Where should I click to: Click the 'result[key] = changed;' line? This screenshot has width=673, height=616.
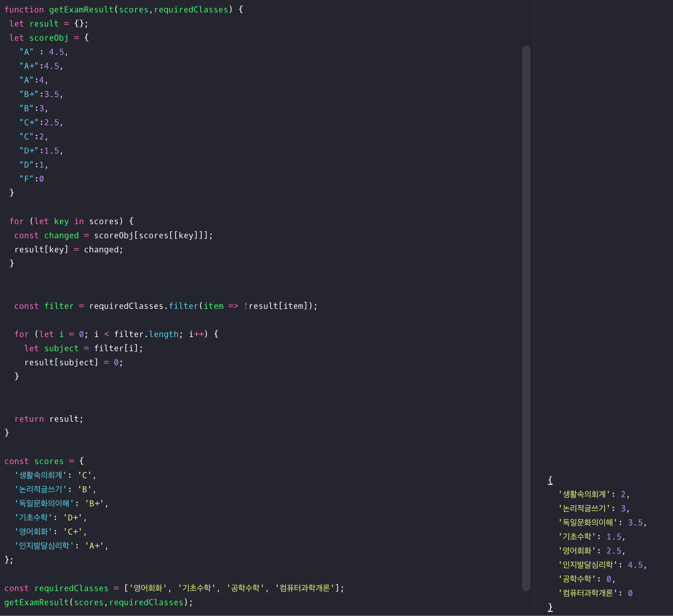(69, 249)
